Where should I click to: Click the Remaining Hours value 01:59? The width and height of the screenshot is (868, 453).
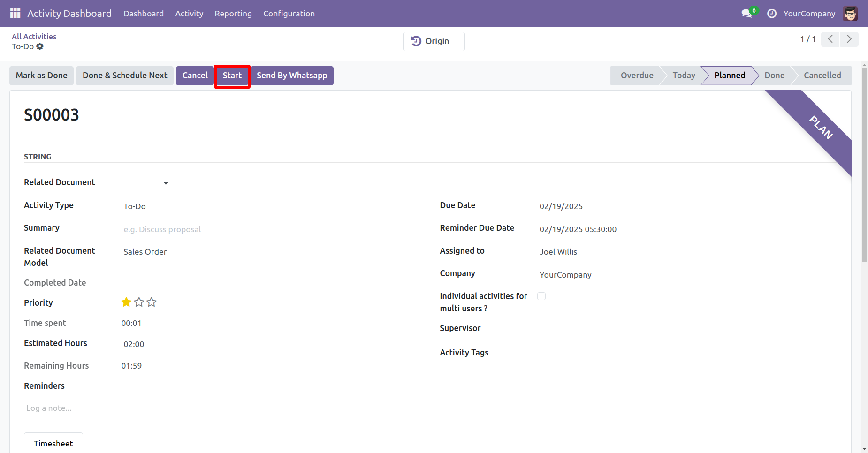pyautogui.click(x=131, y=366)
